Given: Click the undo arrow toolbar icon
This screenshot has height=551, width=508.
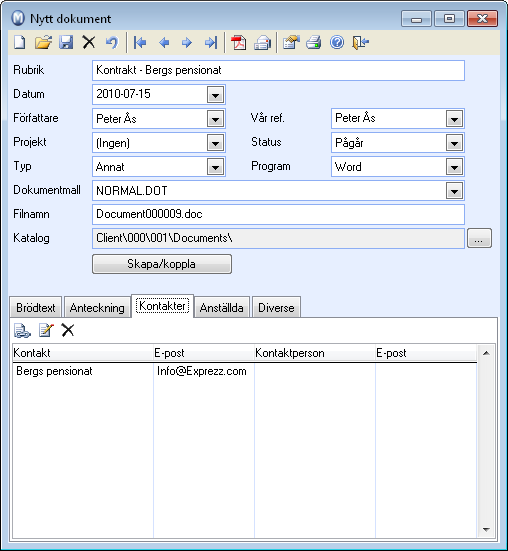Looking at the screenshot, I should tap(112, 43).
